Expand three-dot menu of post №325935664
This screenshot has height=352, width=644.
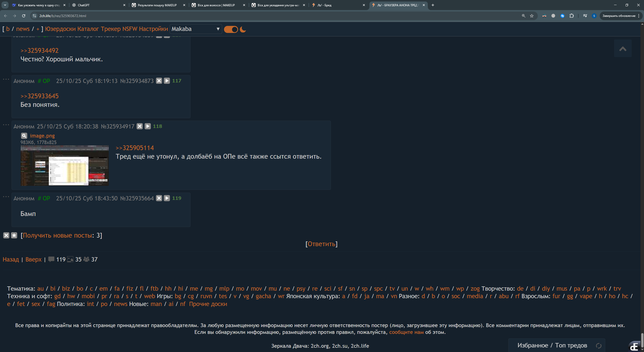click(6, 197)
